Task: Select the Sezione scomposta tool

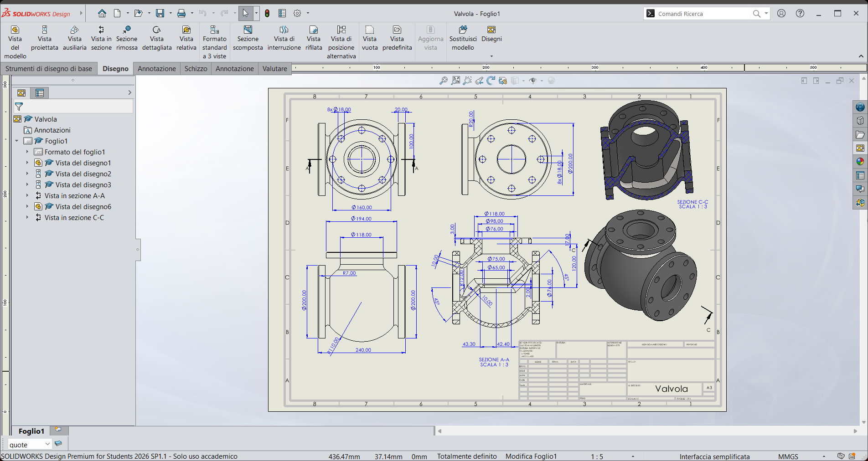Action: pyautogui.click(x=248, y=38)
